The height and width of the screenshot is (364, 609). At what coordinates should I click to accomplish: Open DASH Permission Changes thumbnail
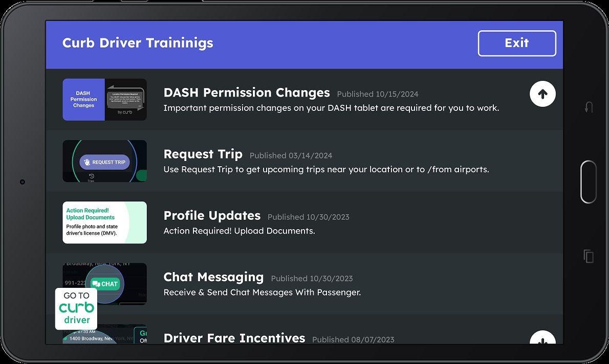coord(104,100)
